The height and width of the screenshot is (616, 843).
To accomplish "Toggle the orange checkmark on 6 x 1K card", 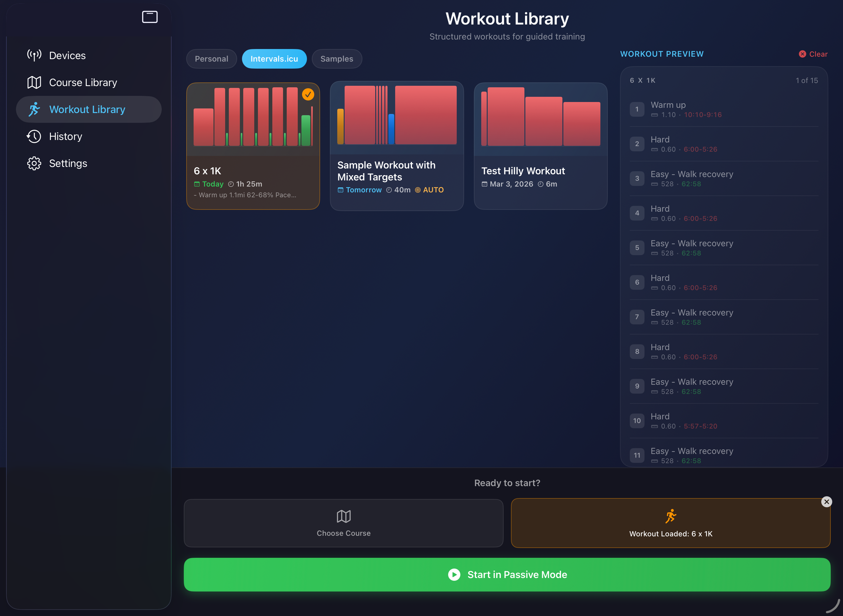I will click(308, 95).
